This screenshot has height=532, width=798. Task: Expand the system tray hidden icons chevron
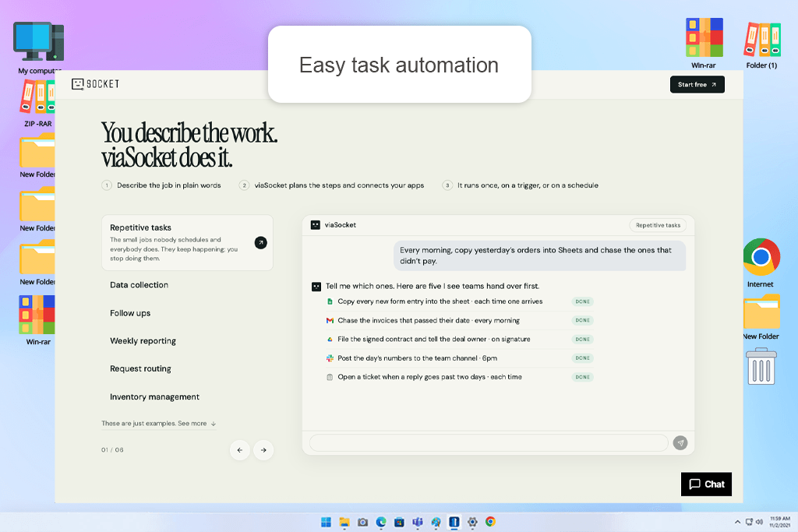[737, 522]
